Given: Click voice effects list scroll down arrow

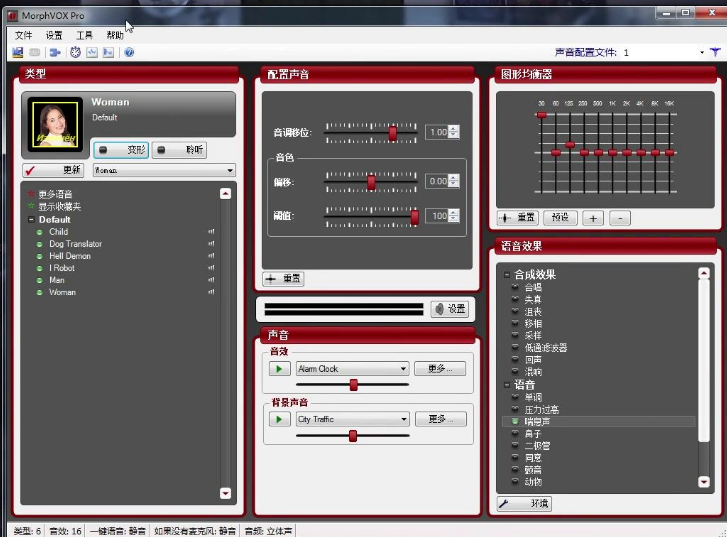Looking at the screenshot, I should [704, 482].
